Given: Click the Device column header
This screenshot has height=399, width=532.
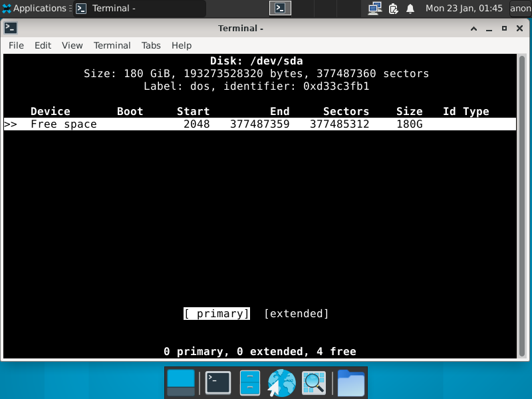Looking at the screenshot, I should pos(51,111).
